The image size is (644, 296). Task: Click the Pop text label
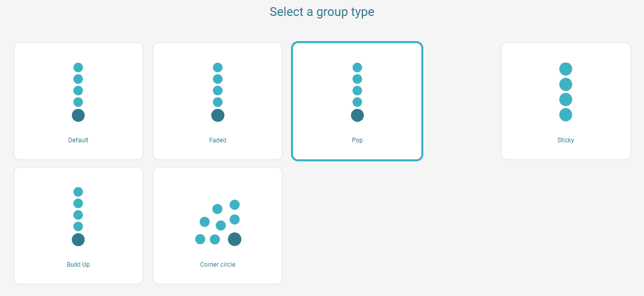357,140
